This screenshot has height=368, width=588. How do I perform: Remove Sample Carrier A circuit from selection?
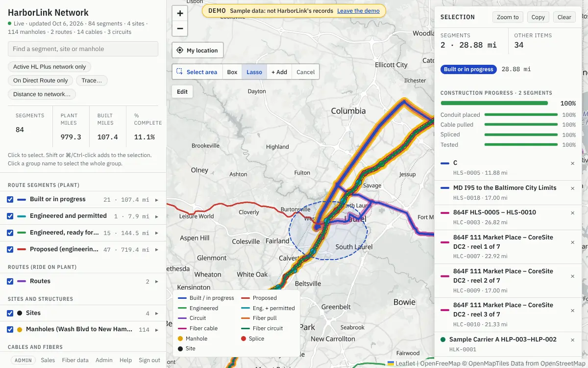pos(572,340)
